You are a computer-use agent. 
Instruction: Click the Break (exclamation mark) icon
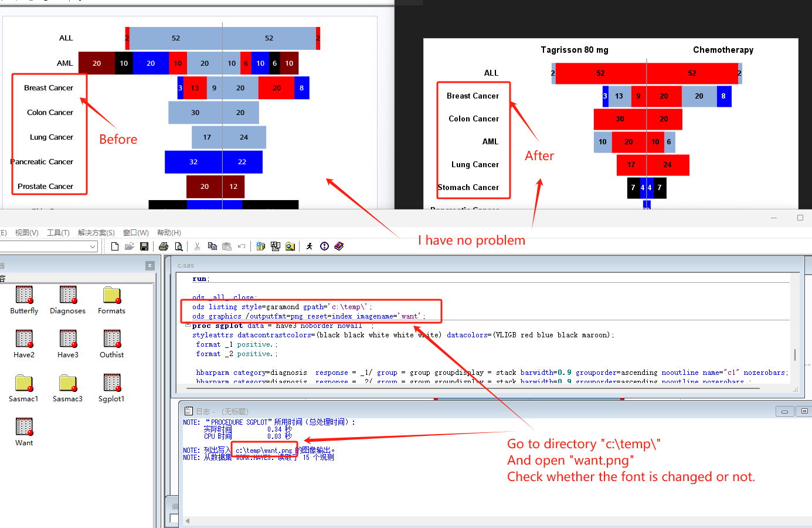(x=324, y=246)
